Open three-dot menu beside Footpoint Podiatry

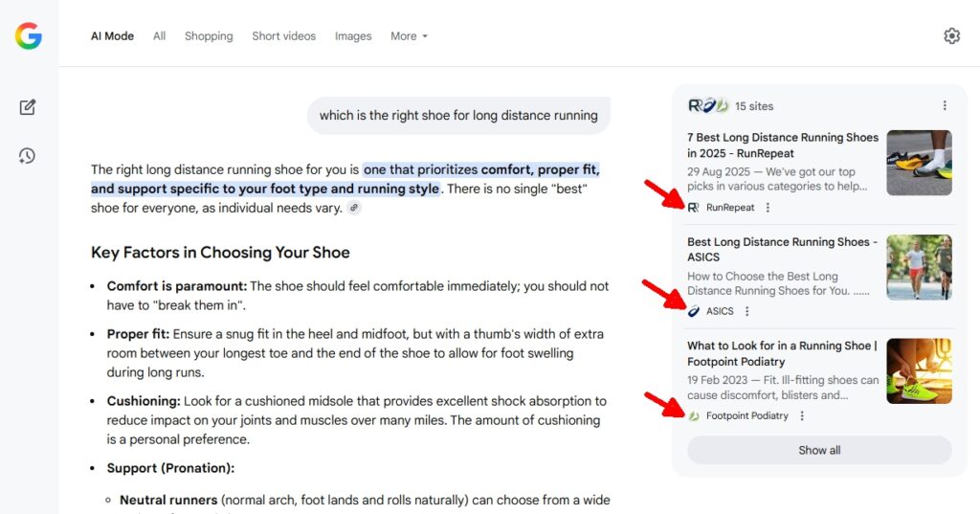point(802,416)
